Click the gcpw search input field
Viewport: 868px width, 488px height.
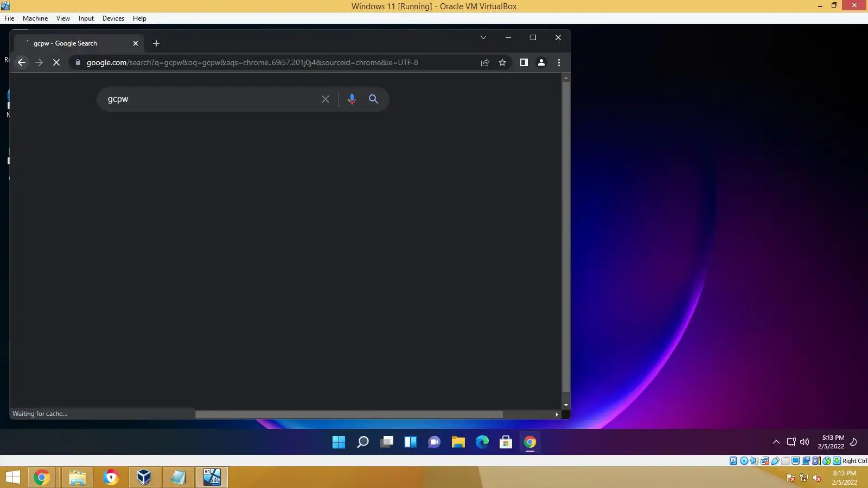[212, 99]
